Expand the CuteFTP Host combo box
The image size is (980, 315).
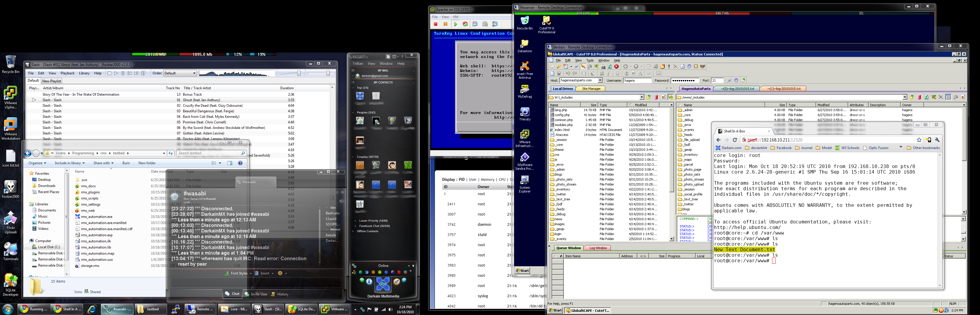tap(600, 81)
